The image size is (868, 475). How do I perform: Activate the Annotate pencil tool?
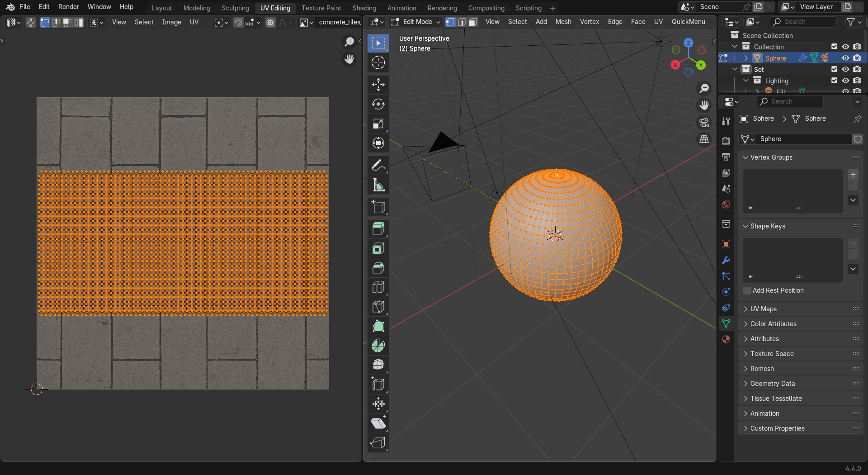pos(378,166)
